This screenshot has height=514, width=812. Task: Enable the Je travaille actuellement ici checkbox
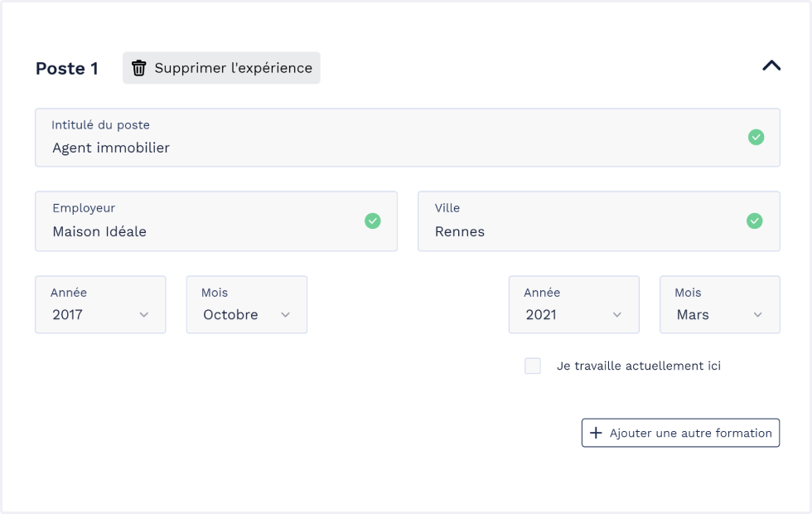point(533,366)
